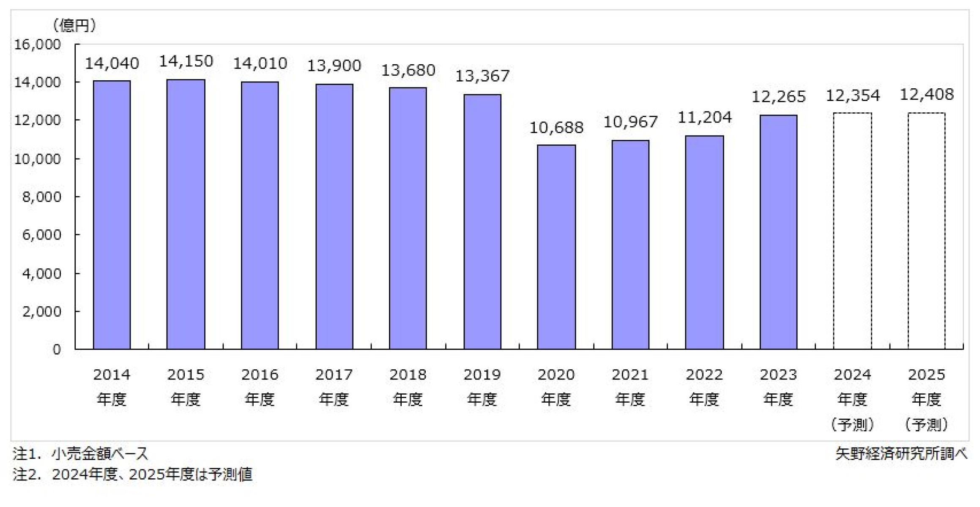This screenshot has width=980, height=507.
Task: Click the 13,680 data label
Action: click(408, 71)
